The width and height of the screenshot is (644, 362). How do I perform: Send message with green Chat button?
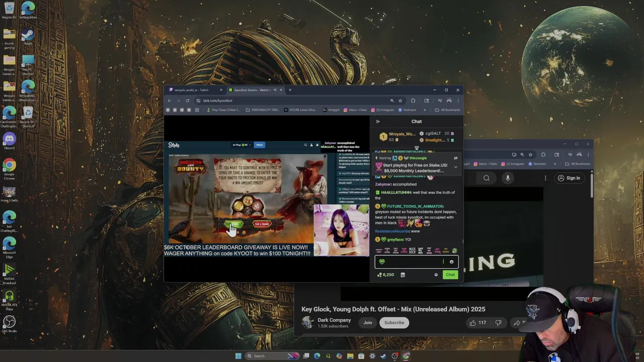click(450, 275)
